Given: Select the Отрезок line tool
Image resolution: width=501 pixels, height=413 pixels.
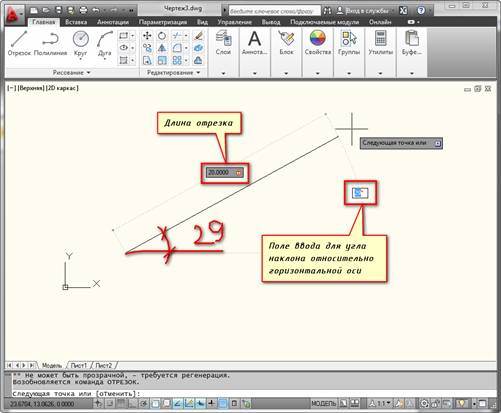Looking at the screenshot, I should pyautogui.click(x=19, y=43).
